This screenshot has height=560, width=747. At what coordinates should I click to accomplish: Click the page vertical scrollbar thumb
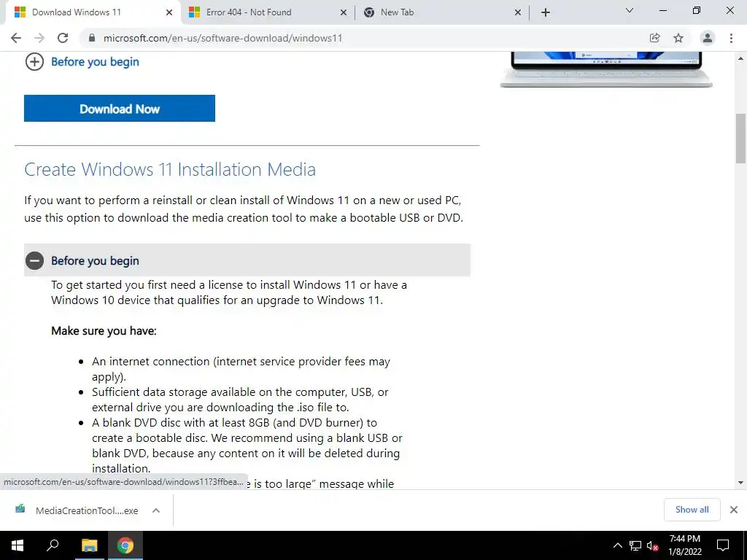(740, 138)
